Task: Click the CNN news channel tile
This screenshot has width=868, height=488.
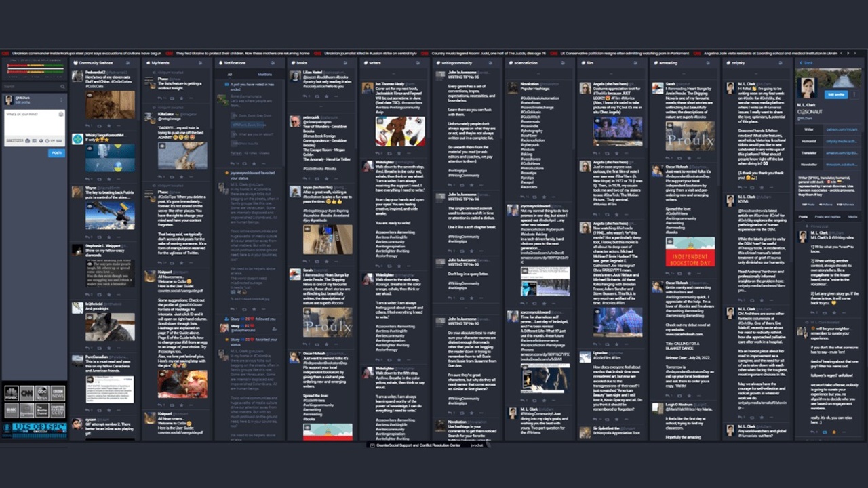Action: (x=26, y=392)
